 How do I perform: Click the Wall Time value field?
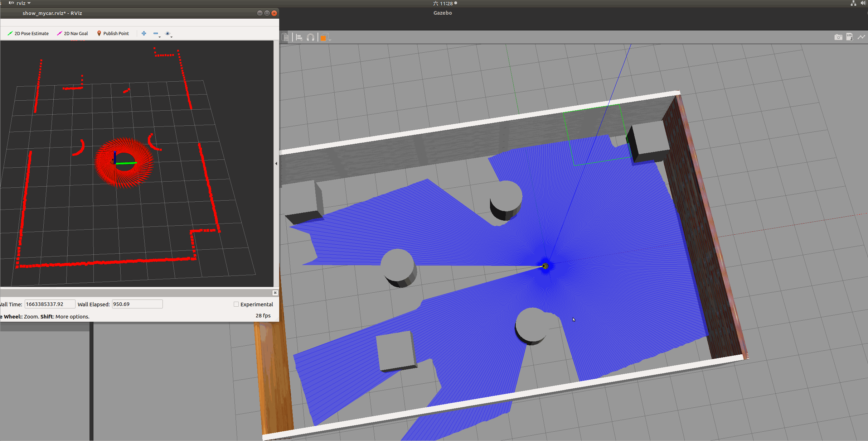(50, 304)
